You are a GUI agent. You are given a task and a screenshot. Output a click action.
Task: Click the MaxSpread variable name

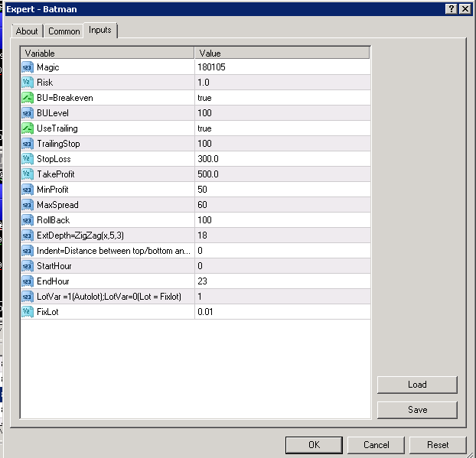tap(57, 205)
